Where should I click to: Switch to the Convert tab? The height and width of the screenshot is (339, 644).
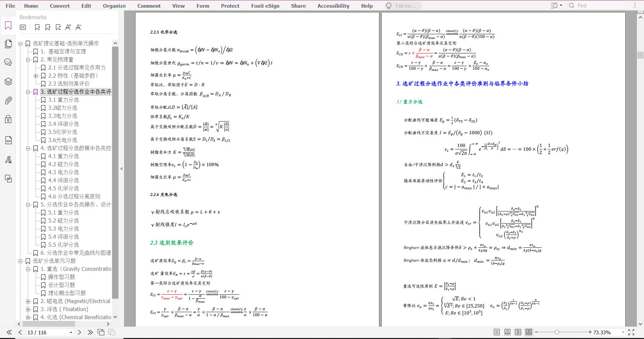pos(60,6)
